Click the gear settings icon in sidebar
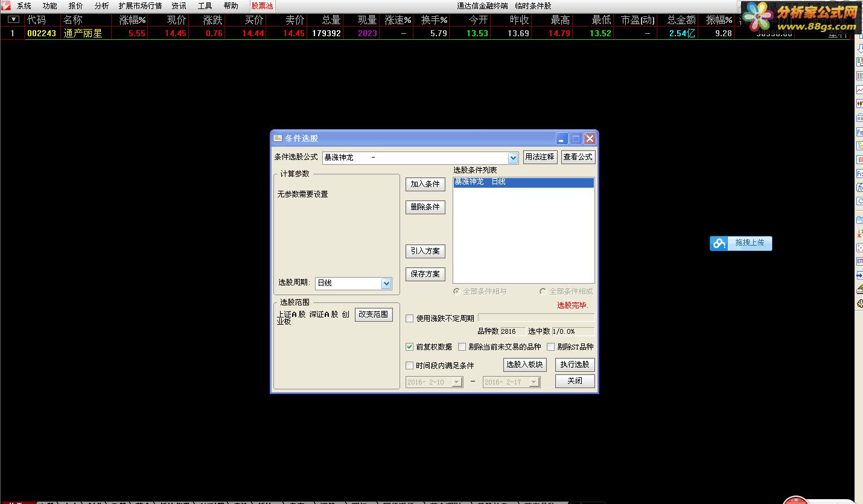Screen dimensions: 863x504 [859, 304]
